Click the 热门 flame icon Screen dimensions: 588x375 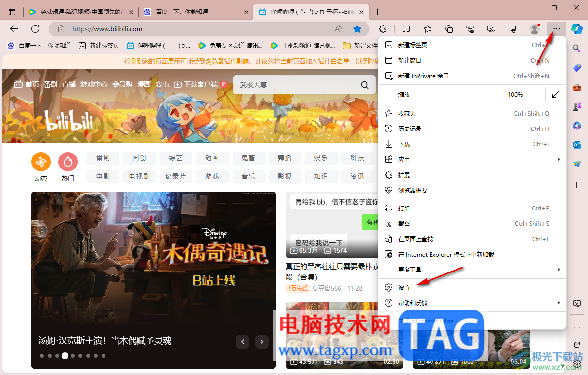click(x=68, y=162)
